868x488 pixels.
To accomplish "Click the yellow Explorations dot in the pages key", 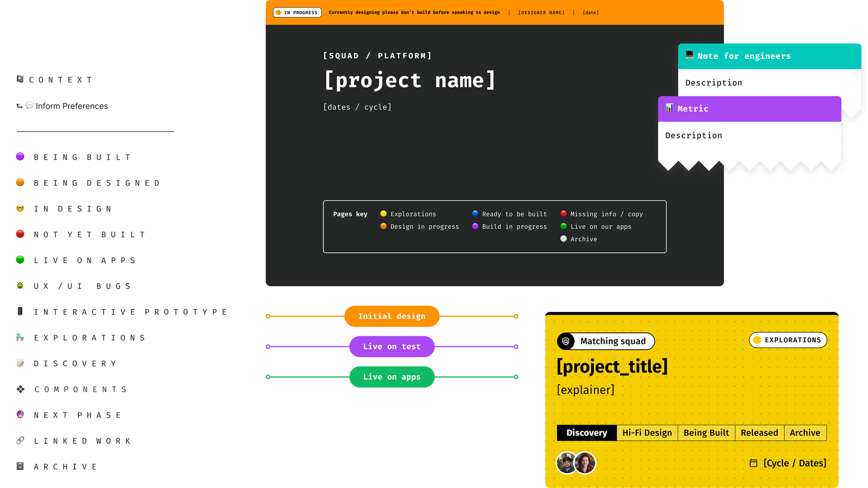I will 383,213.
